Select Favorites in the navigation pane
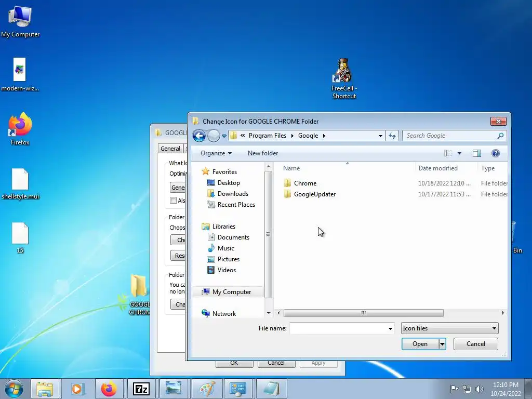The image size is (532, 399). (x=224, y=171)
